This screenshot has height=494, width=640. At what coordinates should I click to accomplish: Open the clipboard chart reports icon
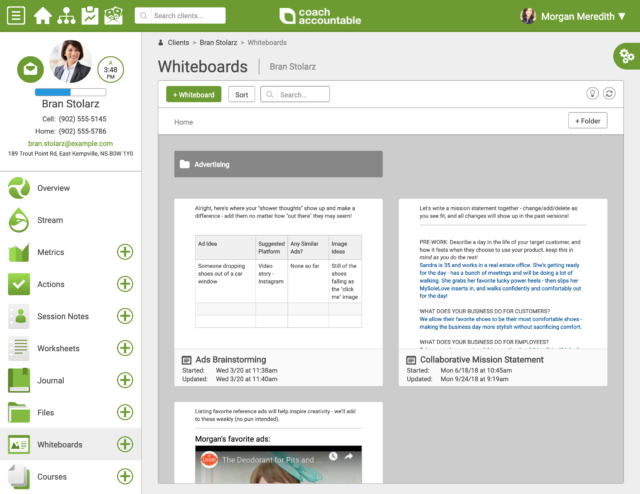coord(90,16)
